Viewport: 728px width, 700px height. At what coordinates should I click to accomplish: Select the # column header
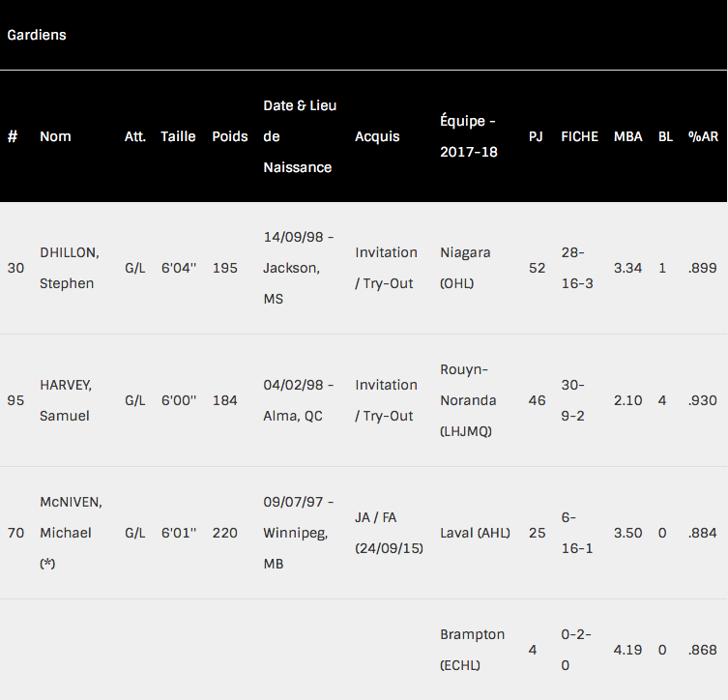13,136
